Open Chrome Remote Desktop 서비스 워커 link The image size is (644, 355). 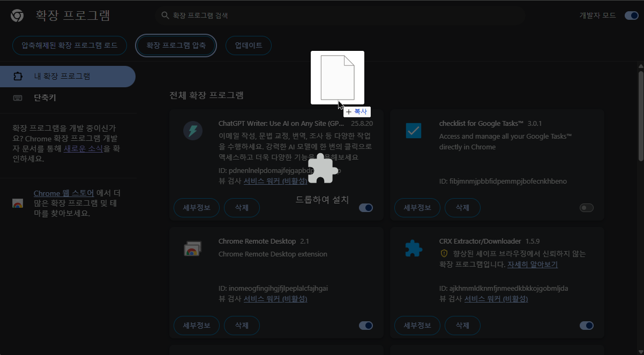click(x=275, y=299)
